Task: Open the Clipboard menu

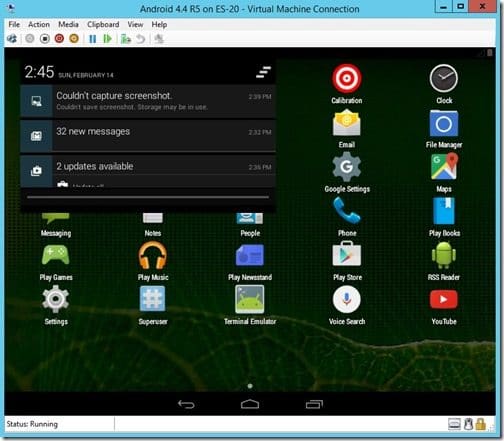Action: tap(103, 24)
